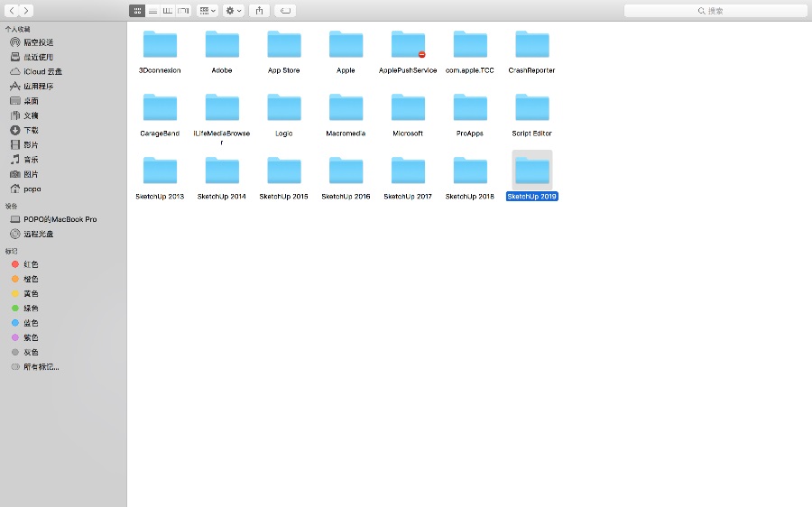
Task: Select the Logic folder
Action: [284, 107]
